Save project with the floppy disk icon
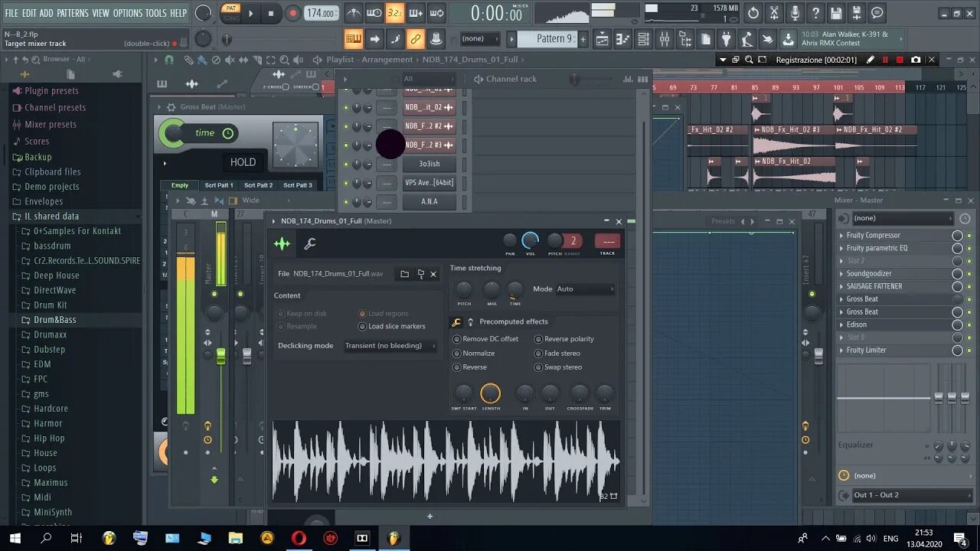980x551 pixels. (x=836, y=13)
